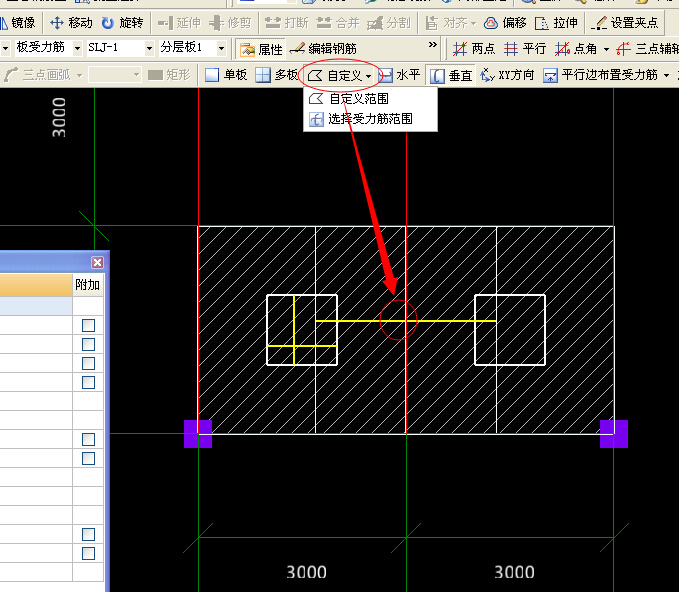The image size is (679, 592).
Task: Tick the first 附加 checkbox
Action: click(x=88, y=325)
